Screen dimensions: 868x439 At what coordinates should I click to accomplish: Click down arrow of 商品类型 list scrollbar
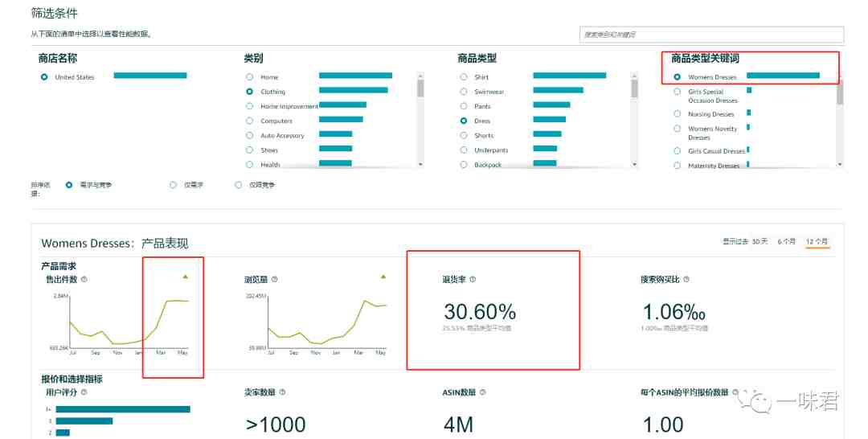point(634,164)
